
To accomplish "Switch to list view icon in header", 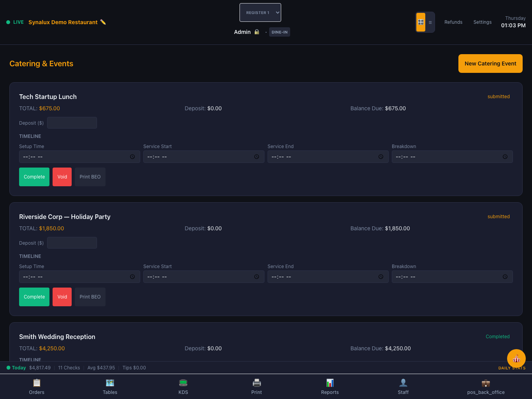I will point(430,22).
